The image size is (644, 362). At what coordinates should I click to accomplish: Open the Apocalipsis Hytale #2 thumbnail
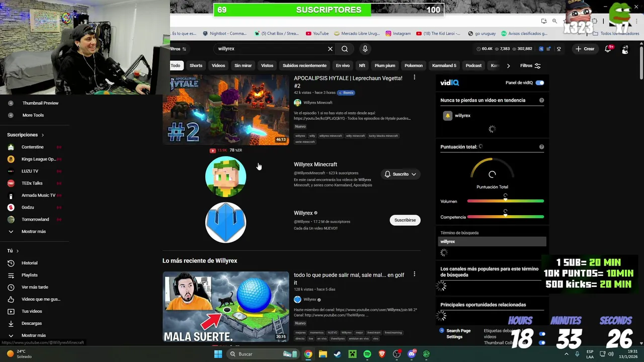pos(225,110)
